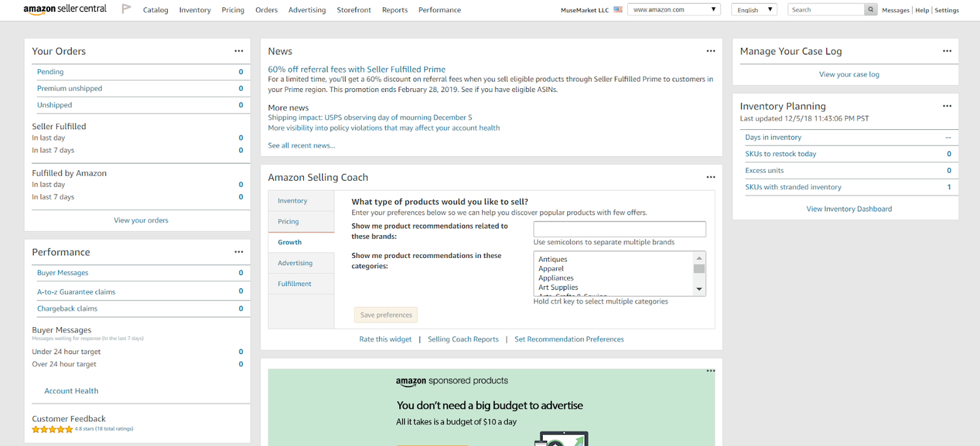The image size is (980, 446).
Task: Click down arrow in categories list scrollbar
Action: [x=699, y=289]
